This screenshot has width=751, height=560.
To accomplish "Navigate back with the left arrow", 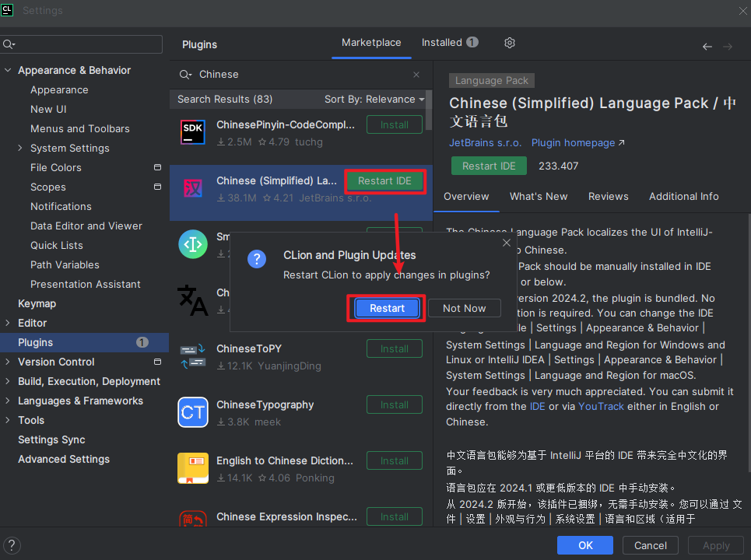I will point(707,47).
